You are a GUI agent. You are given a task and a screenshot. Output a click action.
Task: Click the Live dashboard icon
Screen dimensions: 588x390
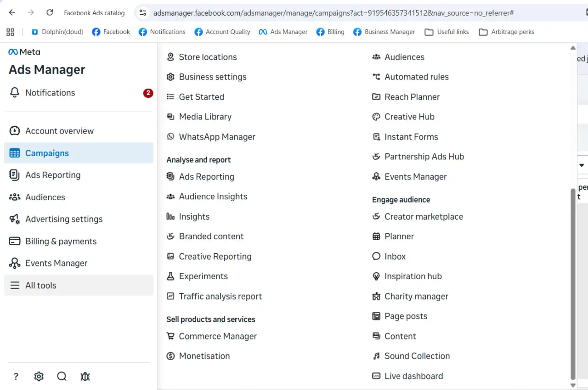[x=376, y=376]
